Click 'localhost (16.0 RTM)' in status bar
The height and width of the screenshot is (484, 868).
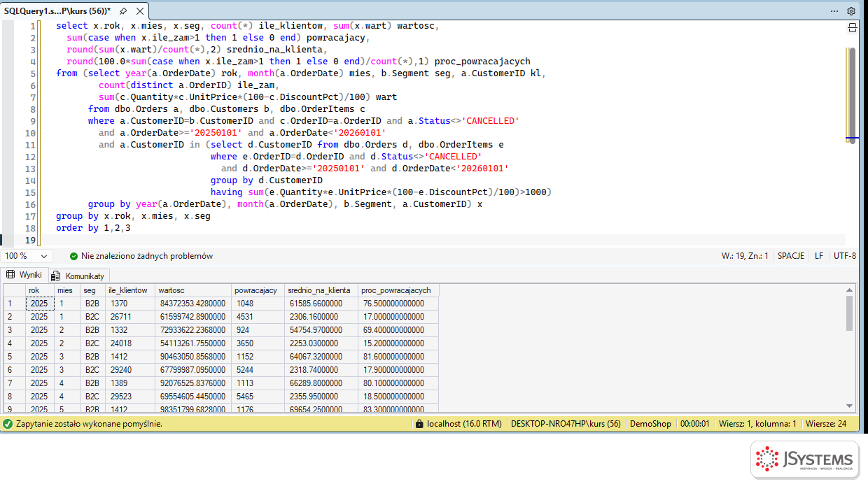[x=464, y=424]
